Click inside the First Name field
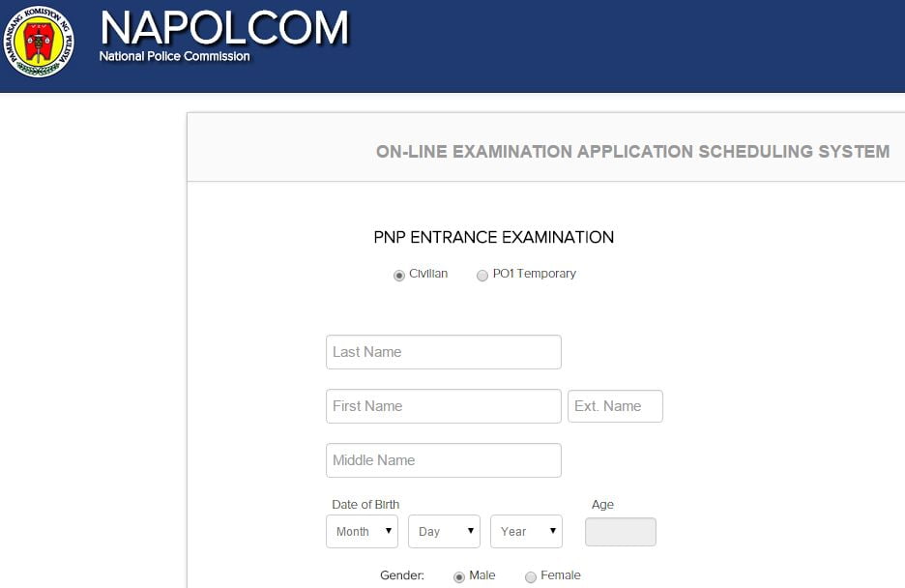 point(443,405)
